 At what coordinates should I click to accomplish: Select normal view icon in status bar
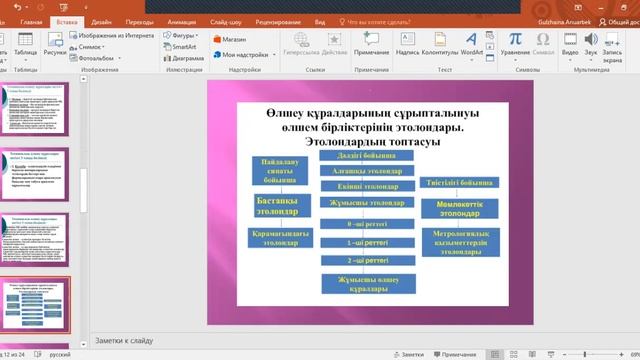point(495,354)
